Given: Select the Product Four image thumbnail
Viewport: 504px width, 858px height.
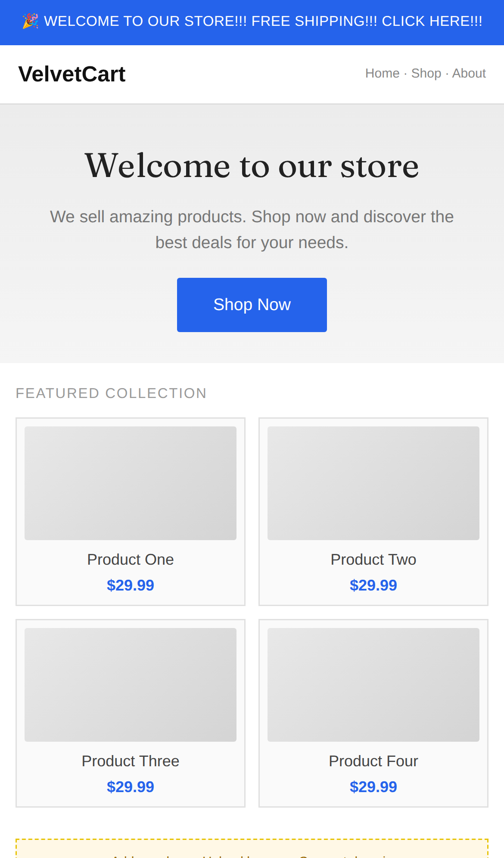Looking at the screenshot, I should pyautogui.click(x=373, y=685).
